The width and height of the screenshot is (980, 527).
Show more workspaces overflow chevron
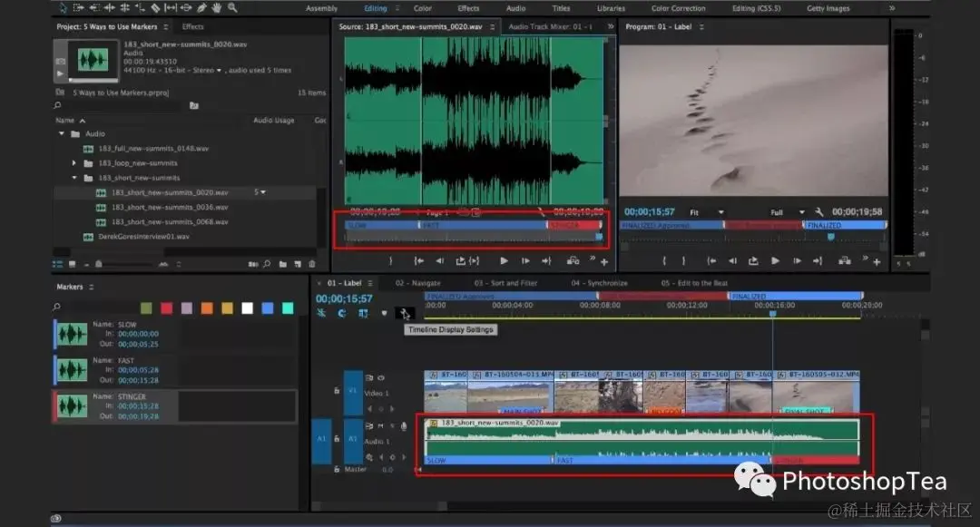pyautogui.click(x=892, y=8)
